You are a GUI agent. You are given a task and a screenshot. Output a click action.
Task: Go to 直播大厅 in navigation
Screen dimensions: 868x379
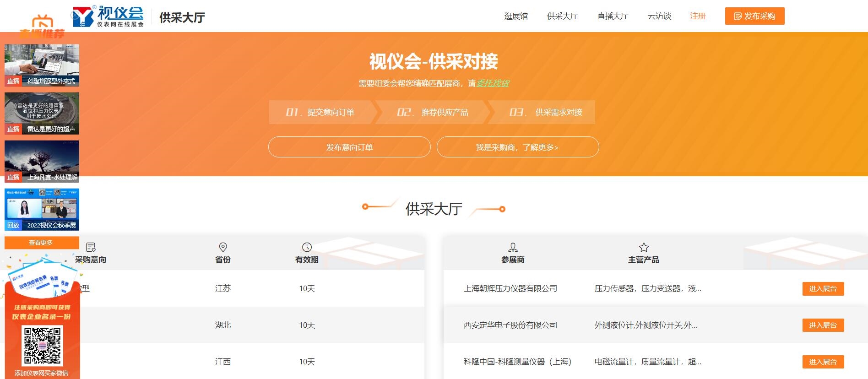pyautogui.click(x=613, y=16)
